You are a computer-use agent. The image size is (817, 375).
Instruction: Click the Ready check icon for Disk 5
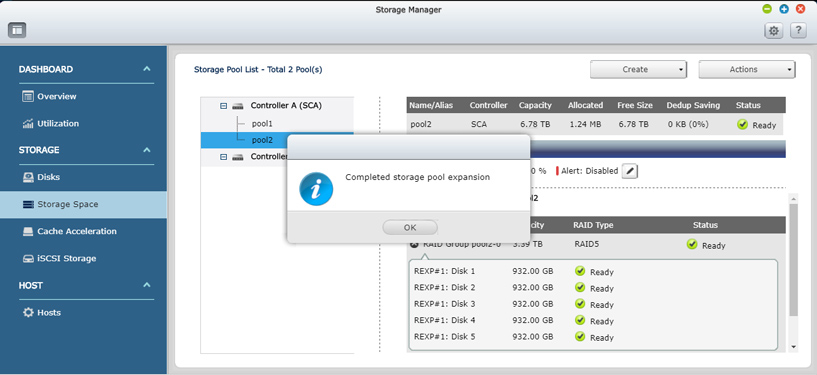[x=580, y=337]
